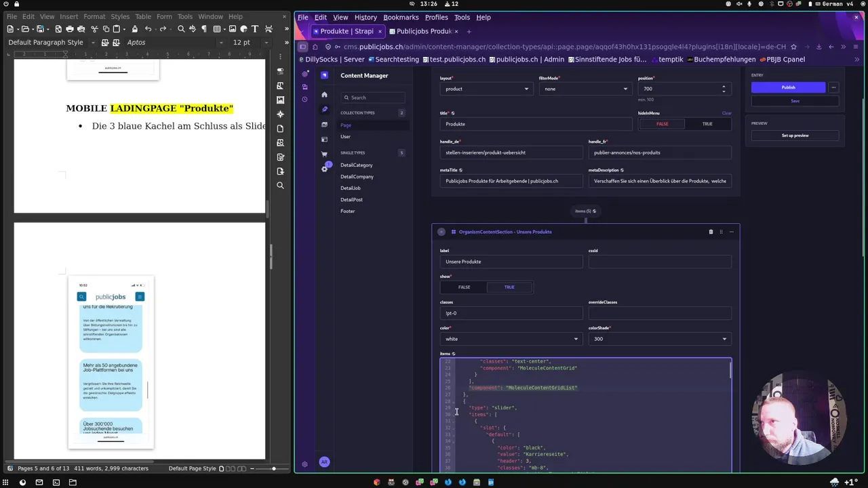The height and width of the screenshot is (488, 868).
Task: Open the Bookmarks menu in Firefox
Action: 401,17
